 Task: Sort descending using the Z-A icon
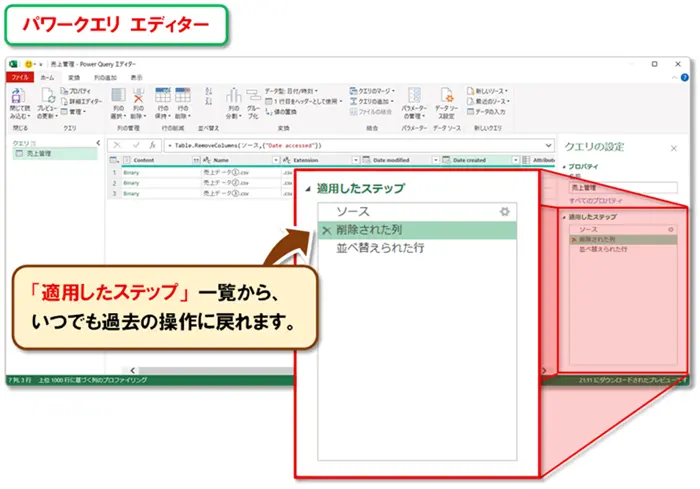208,101
